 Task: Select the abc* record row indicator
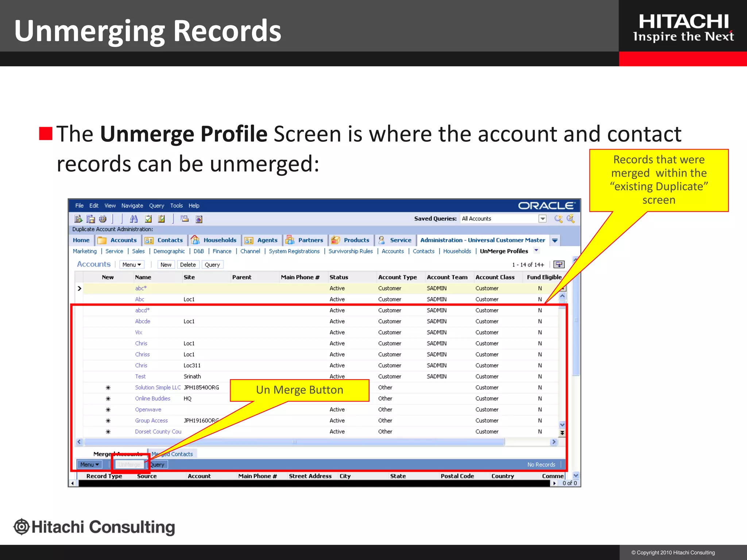80,288
